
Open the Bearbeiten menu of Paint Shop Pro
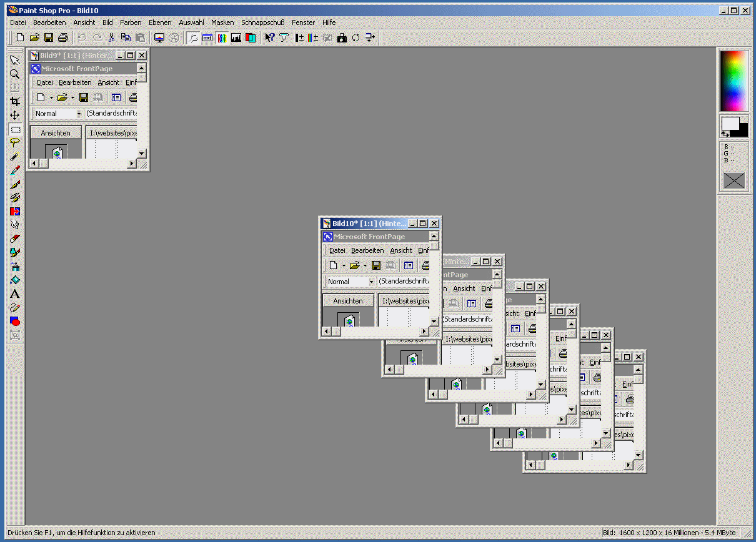coord(49,22)
